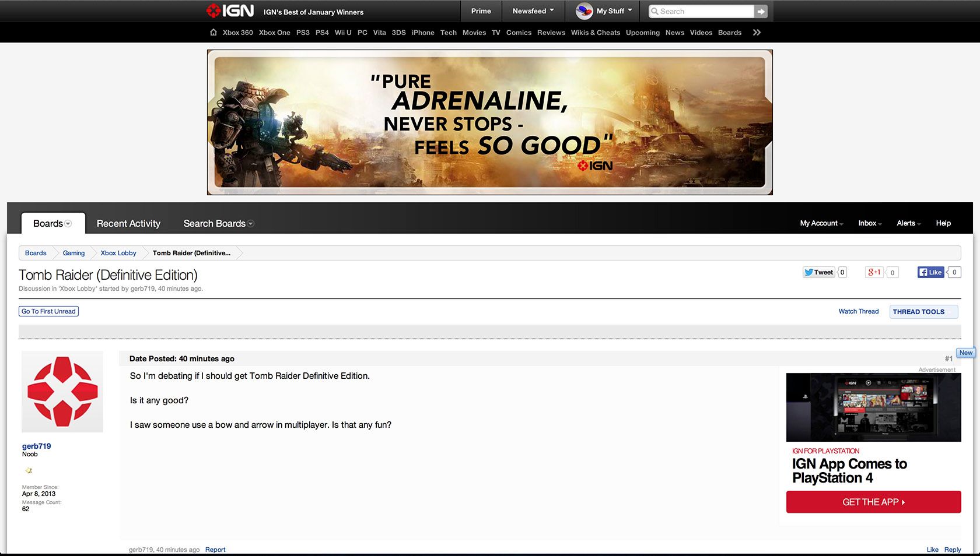Click the IGN PlayStation app ad image
980x556 pixels.
873,407
